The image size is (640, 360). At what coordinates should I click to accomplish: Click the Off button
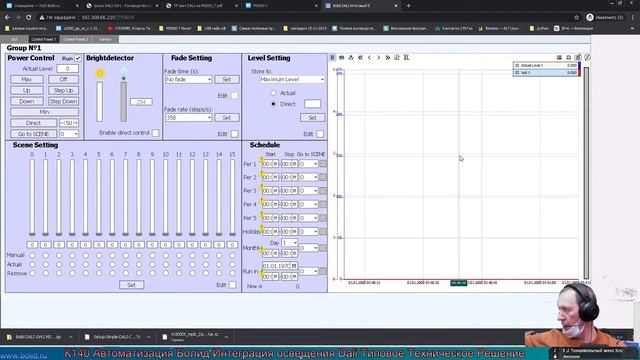(x=63, y=79)
